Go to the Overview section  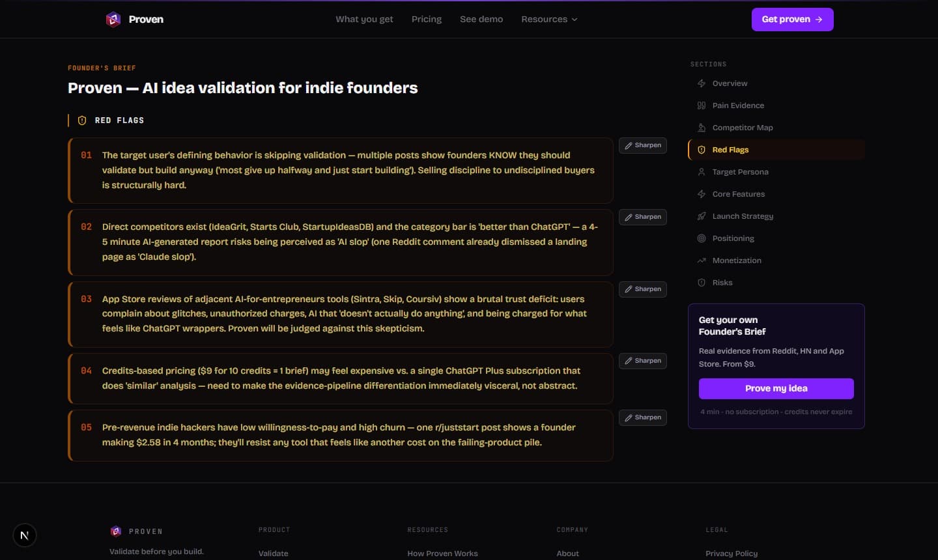(x=776, y=83)
